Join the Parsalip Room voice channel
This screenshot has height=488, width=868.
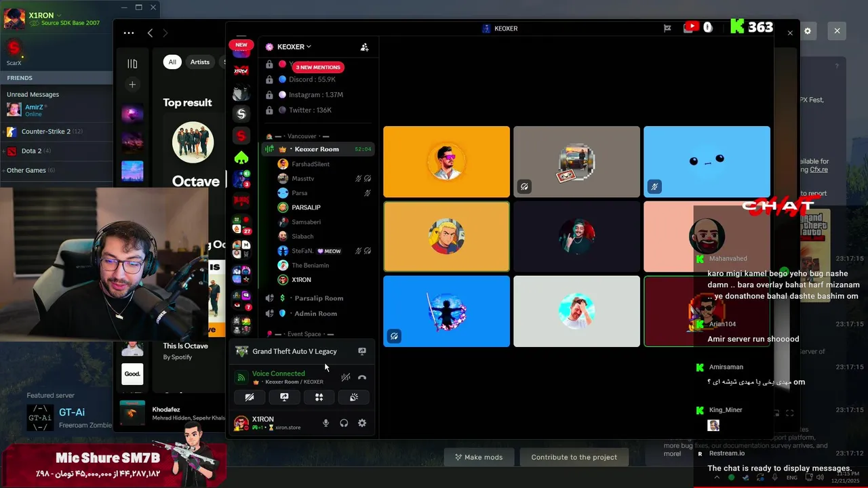[317, 298]
